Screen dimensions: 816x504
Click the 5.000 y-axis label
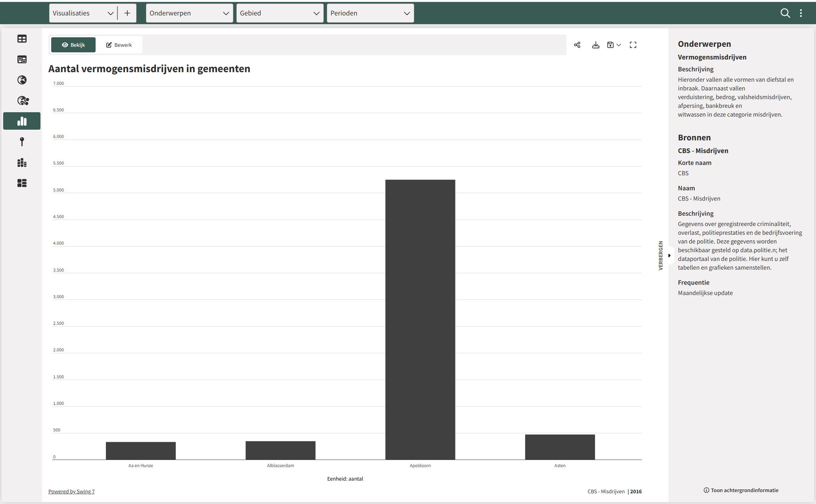58,190
